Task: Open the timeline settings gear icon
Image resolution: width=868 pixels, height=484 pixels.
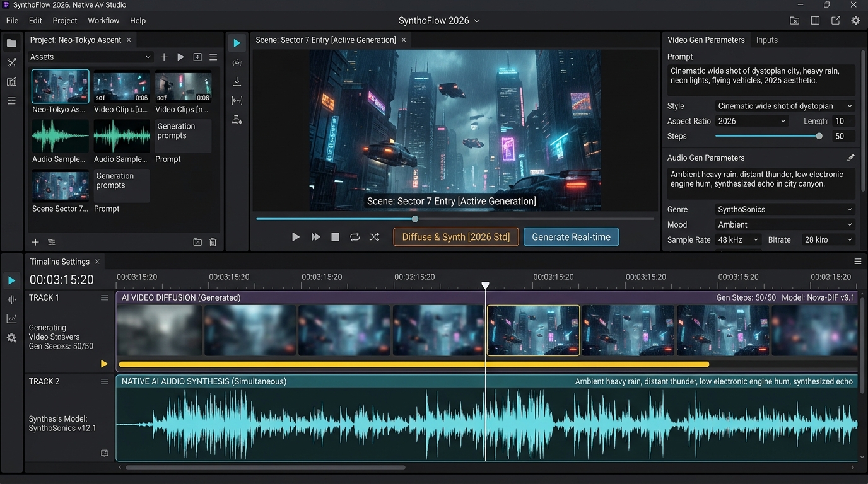Action: click(x=11, y=338)
